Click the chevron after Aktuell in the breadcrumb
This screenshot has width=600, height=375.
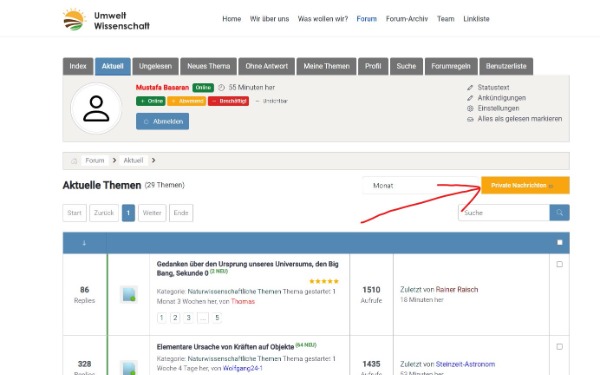(153, 160)
